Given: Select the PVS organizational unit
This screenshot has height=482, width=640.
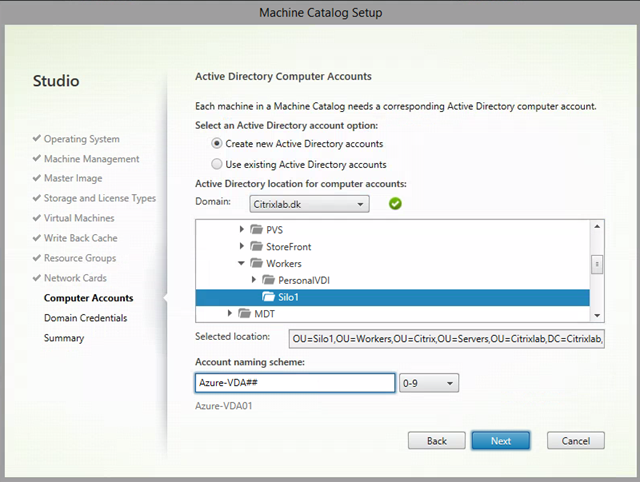Looking at the screenshot, I should coord(274,230).
